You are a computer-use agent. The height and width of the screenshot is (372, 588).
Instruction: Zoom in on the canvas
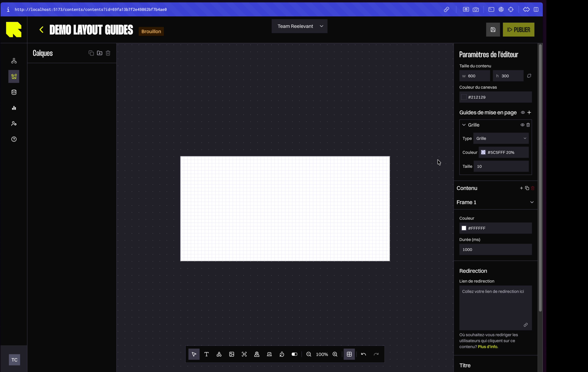335,354
